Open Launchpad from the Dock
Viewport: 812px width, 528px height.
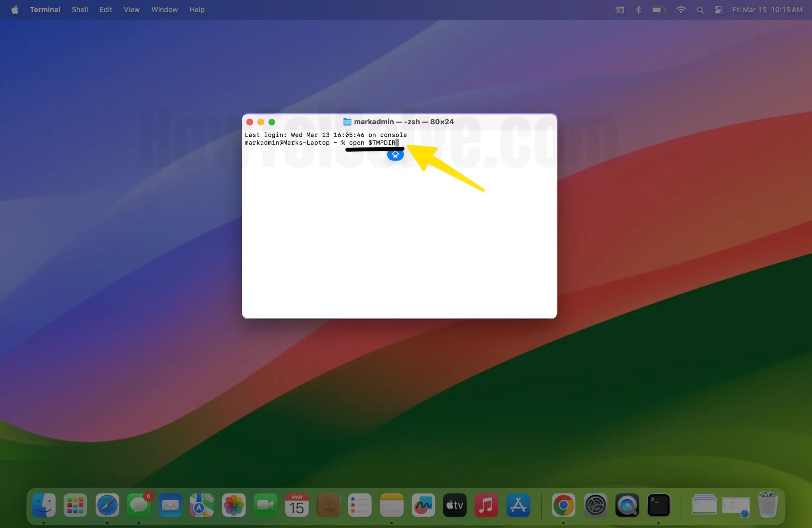75,505
